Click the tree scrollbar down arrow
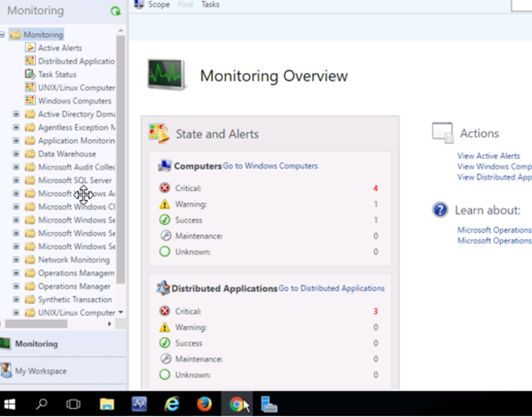This screenshot has width=532, height=417. (121, 312)
